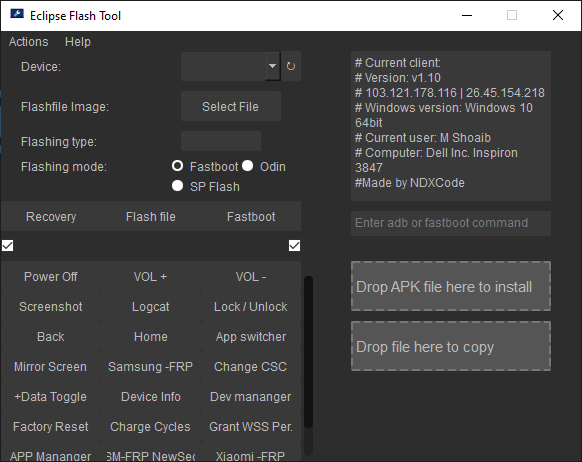Open the Device dropdown arrow
This screenshot has height=462, width=582.
click(x=272, y=66)
